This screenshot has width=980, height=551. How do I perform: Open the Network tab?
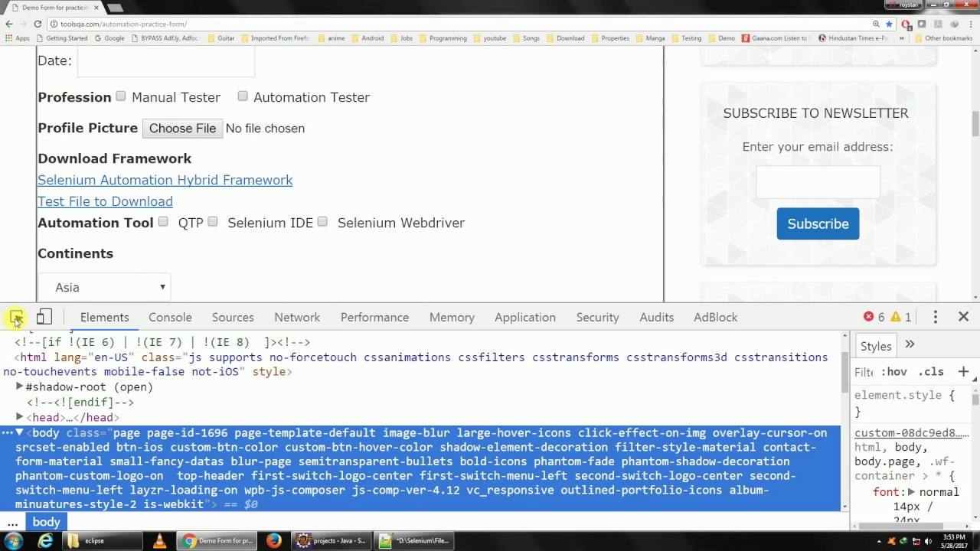[x=297, y=317]
